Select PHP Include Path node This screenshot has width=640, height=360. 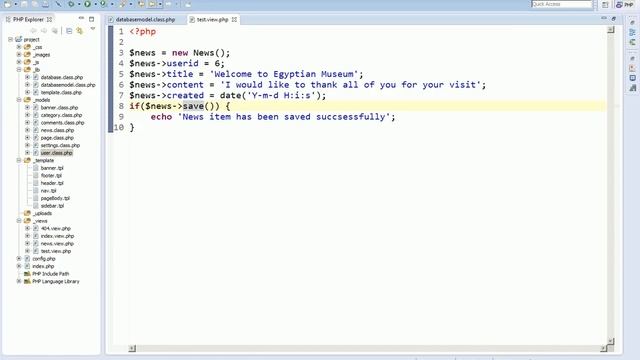(x=51, y=274)
